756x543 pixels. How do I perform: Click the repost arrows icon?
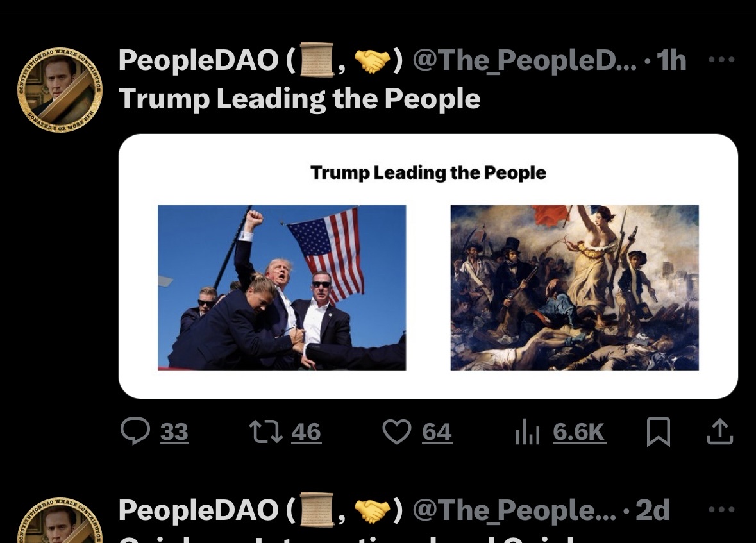(x=265, y=431)
